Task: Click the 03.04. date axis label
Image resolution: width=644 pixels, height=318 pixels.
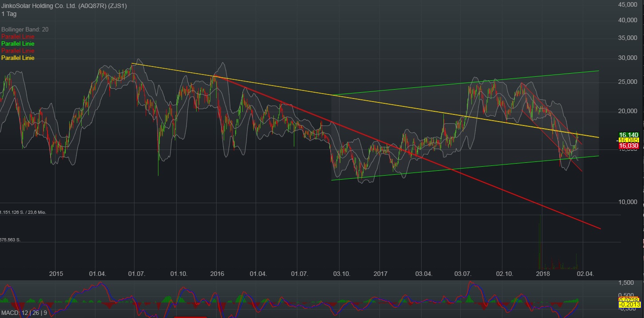Action: [423, 274]
